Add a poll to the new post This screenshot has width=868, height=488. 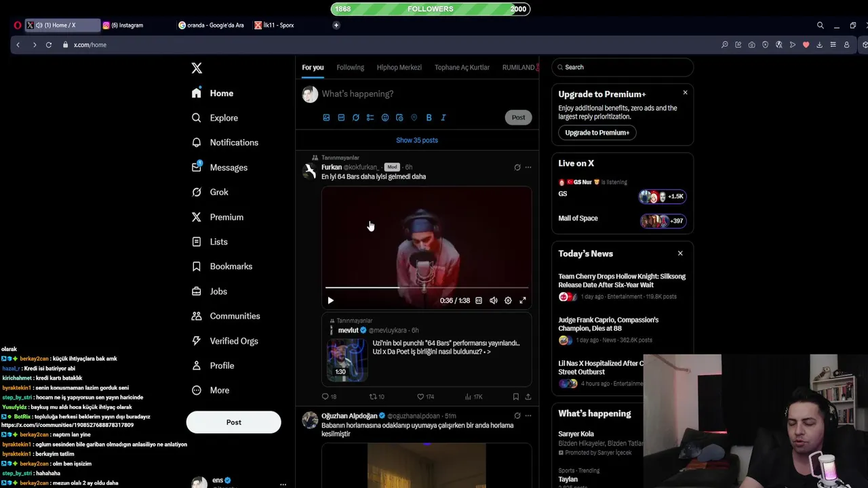[x=370, y=117]
